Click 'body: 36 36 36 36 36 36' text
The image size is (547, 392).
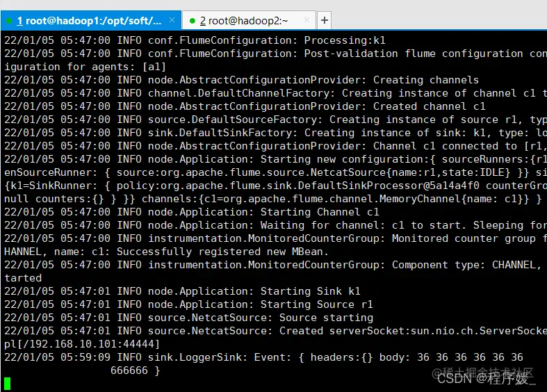[x=451, y=358]
